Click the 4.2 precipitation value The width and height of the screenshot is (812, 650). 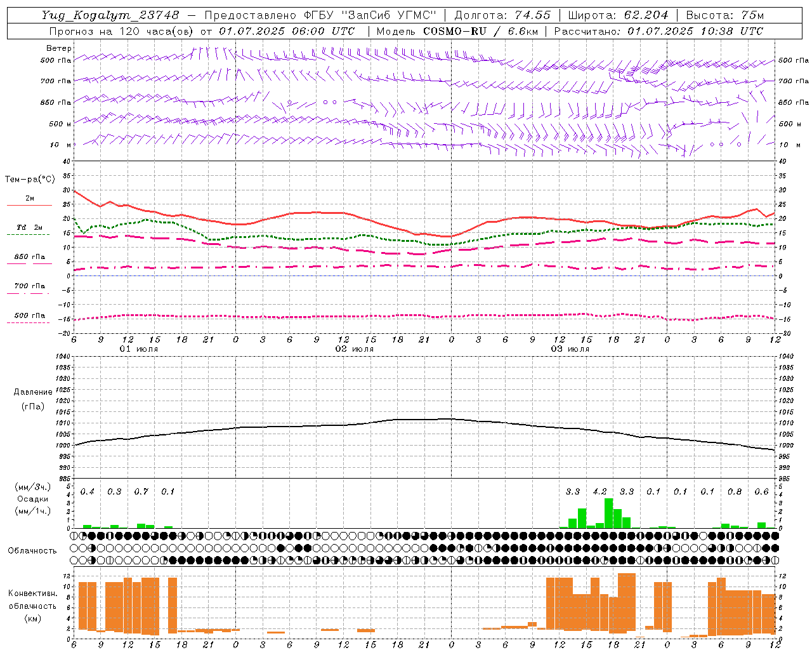599,492
